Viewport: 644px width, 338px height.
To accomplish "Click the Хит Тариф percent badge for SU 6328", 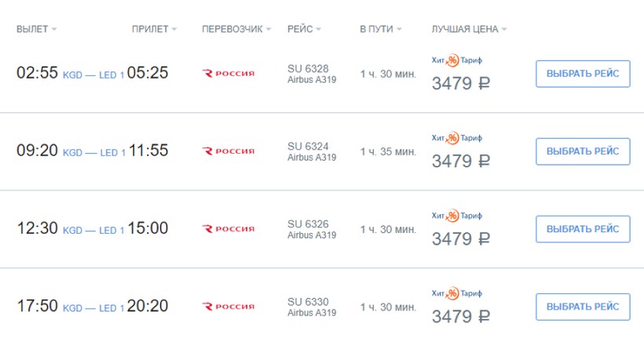I will 452,61.
